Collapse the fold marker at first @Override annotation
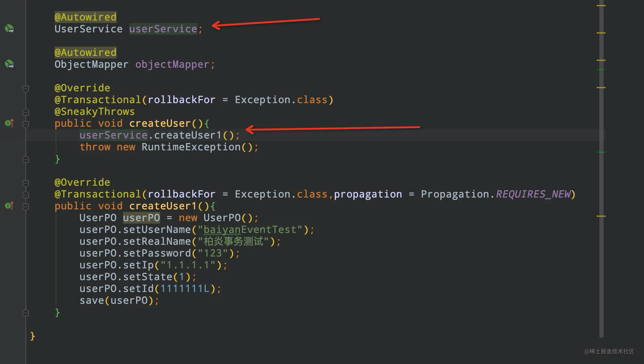Image resolution: width=644 pixels, height=364 pixels. [x=26, y=89]
